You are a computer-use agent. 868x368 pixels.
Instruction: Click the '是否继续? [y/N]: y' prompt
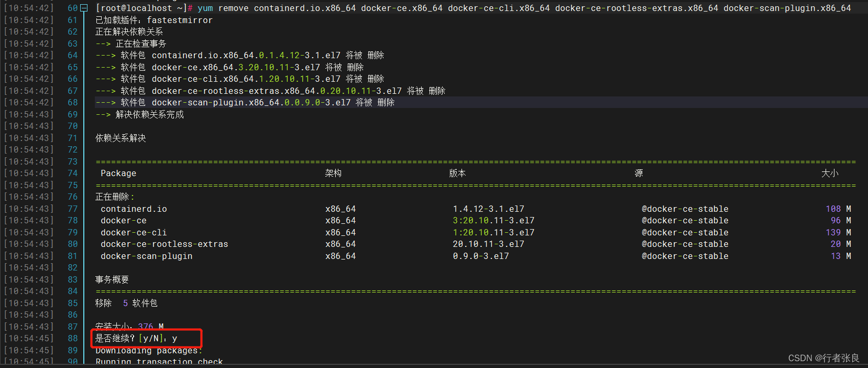tap(136, 339)
